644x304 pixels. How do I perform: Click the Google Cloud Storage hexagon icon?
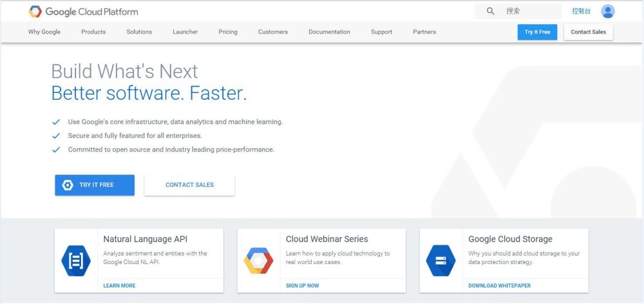(440, 260)
